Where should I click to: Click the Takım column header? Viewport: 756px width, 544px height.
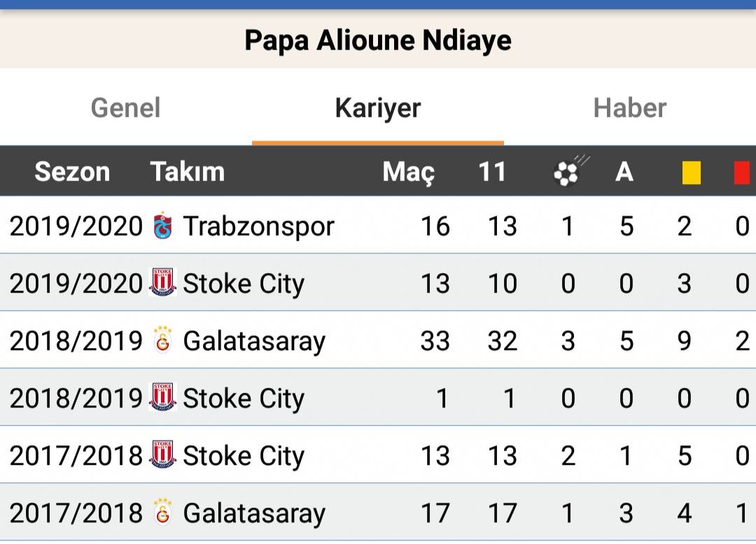188,172
